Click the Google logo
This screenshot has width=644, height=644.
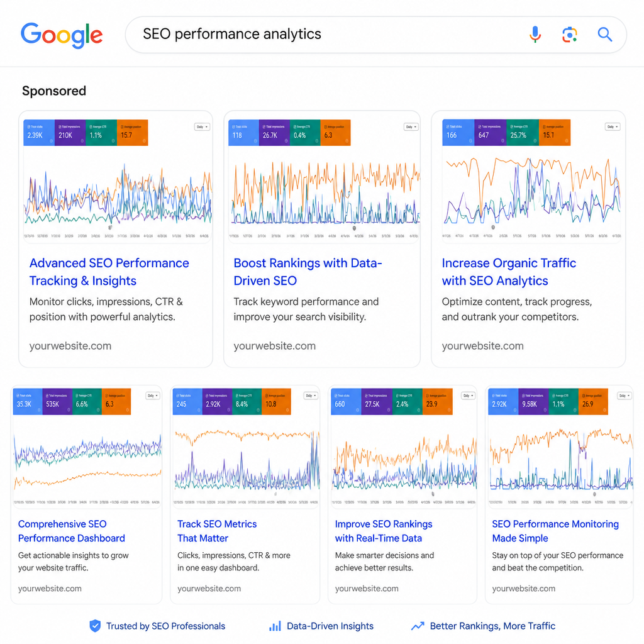(62, 35)
